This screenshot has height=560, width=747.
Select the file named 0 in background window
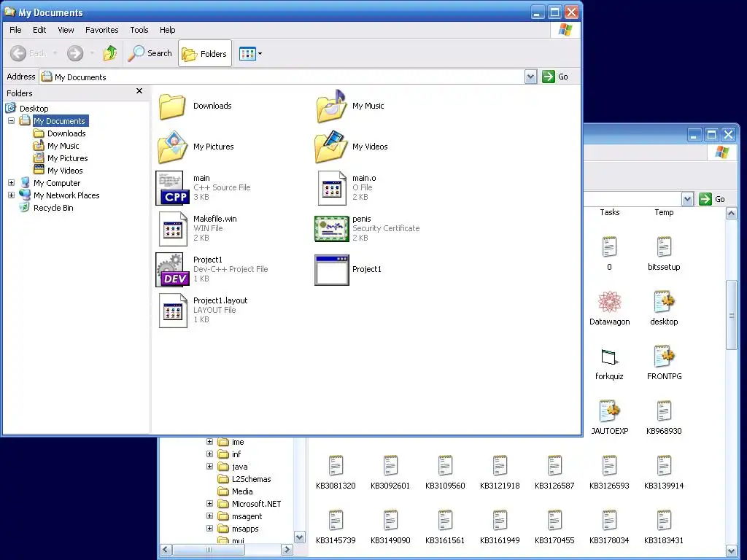click(x=609, y=247)
